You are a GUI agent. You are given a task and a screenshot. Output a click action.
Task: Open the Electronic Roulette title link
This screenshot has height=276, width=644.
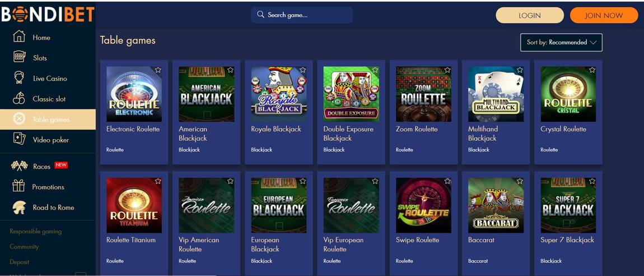[133, 129]
